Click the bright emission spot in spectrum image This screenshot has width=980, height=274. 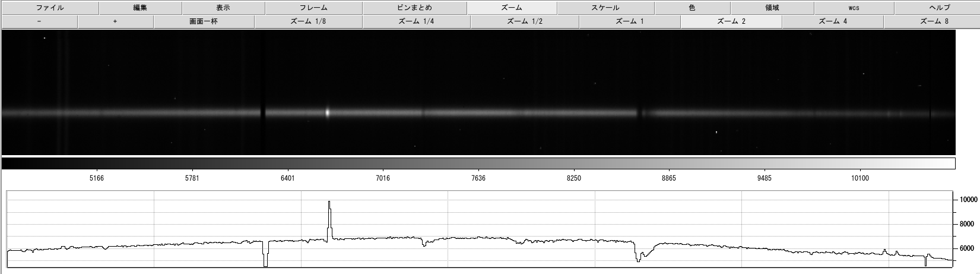click(328, 111)
